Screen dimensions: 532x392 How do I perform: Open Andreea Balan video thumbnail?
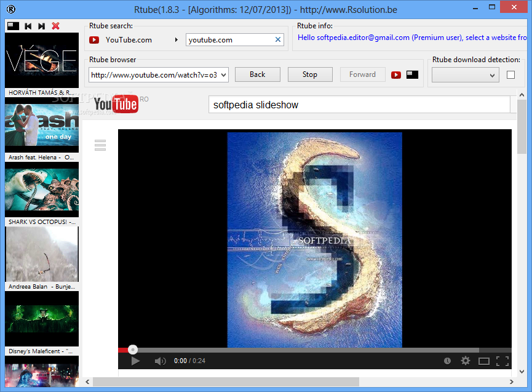(x=42, y=254)
